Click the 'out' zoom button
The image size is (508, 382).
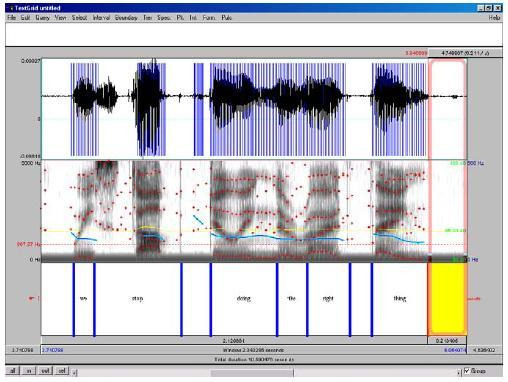point(45,371)
